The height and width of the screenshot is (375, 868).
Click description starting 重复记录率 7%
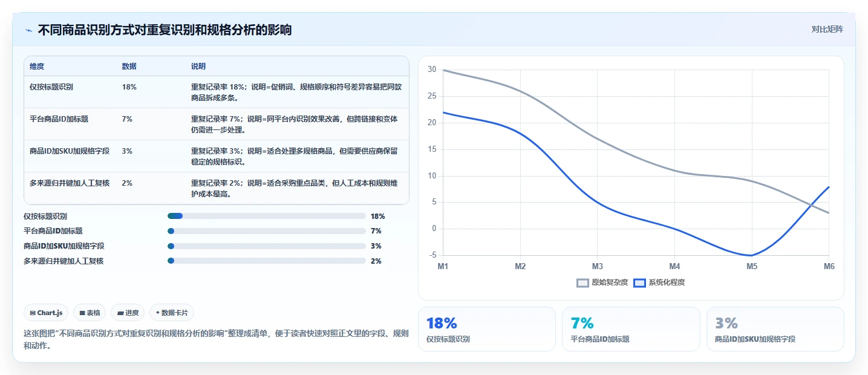point(295,124)
